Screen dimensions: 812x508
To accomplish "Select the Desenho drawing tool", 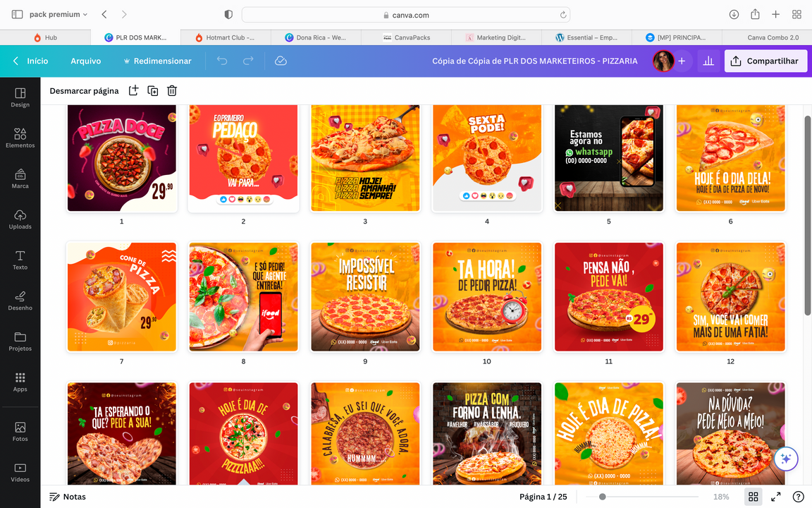I will (x=20, y=301).
